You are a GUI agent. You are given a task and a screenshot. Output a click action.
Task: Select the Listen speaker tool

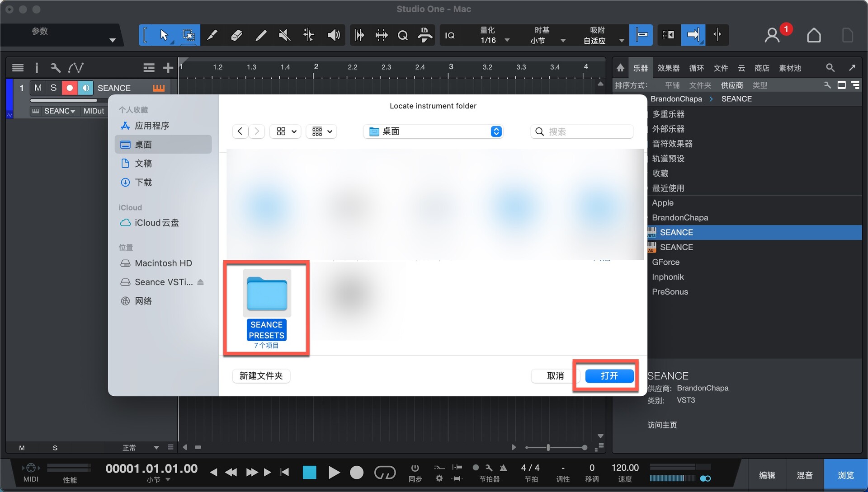coord(333,35)
